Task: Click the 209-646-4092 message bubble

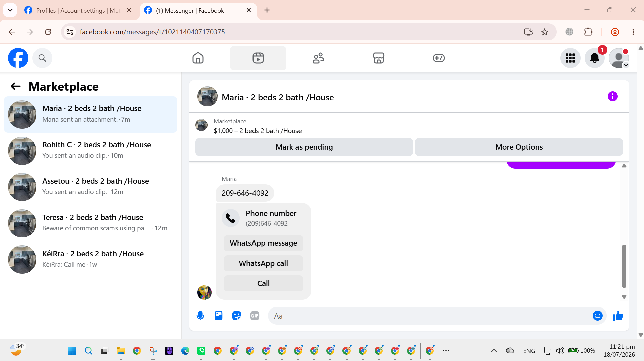Action: [x=245, y=193]
